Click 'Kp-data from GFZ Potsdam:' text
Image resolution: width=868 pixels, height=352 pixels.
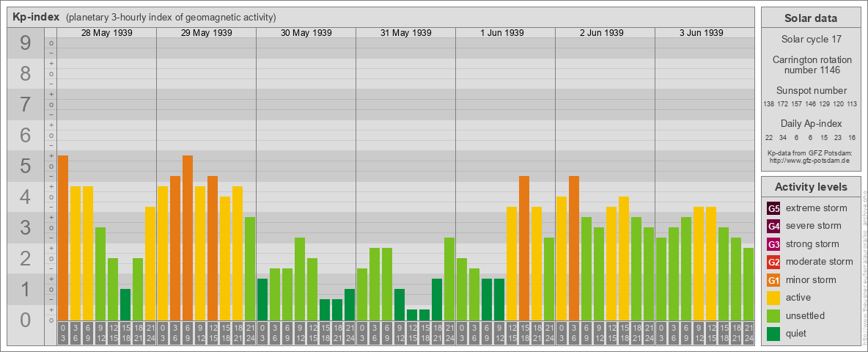coord(811,153)
